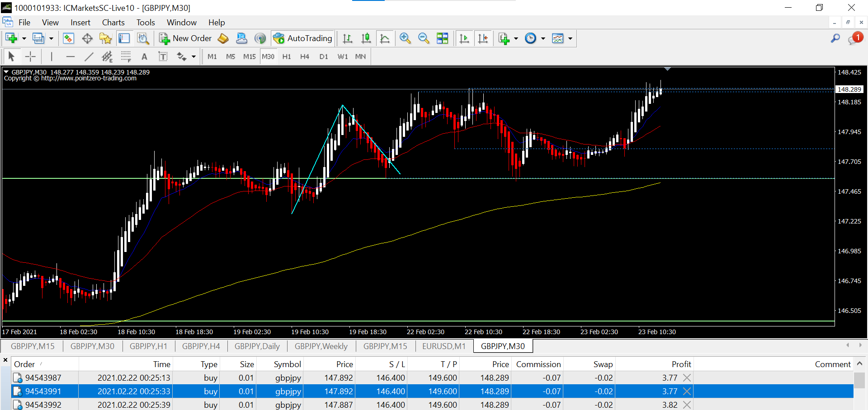Expand the new chart dropdown arrow
Viewport: 868px width, 410px height.
coord(24,38)
